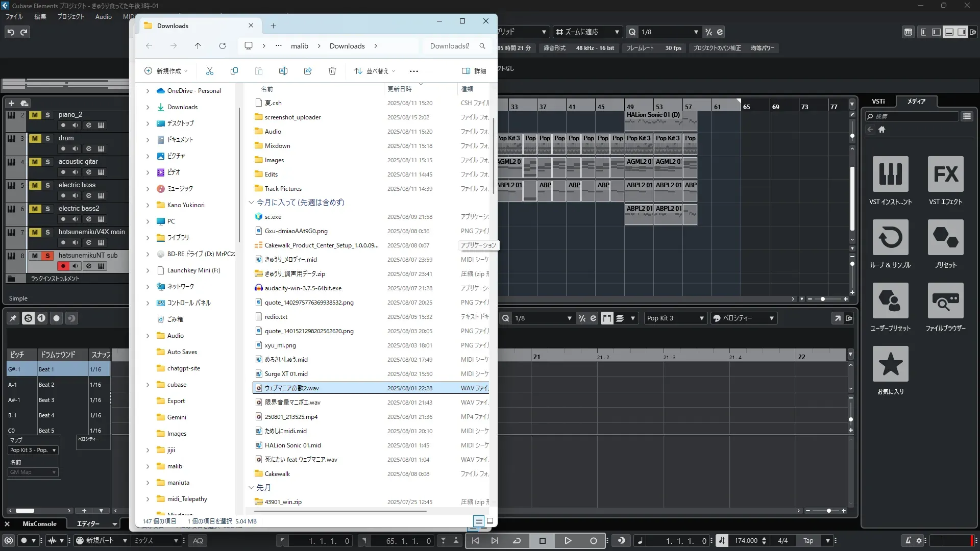This screenshot has width=980, height=551.
Task: Open the Audio menu in Cubase
Action: click(x=103, y=17)
